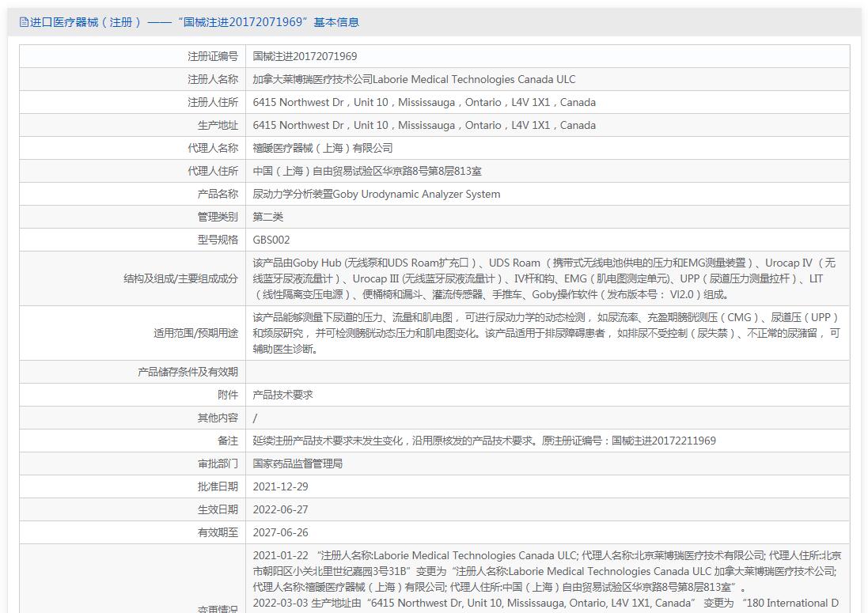
Task: Click the agent address 中国（上海）自由贸易试验区
Action: coord(367,172)
